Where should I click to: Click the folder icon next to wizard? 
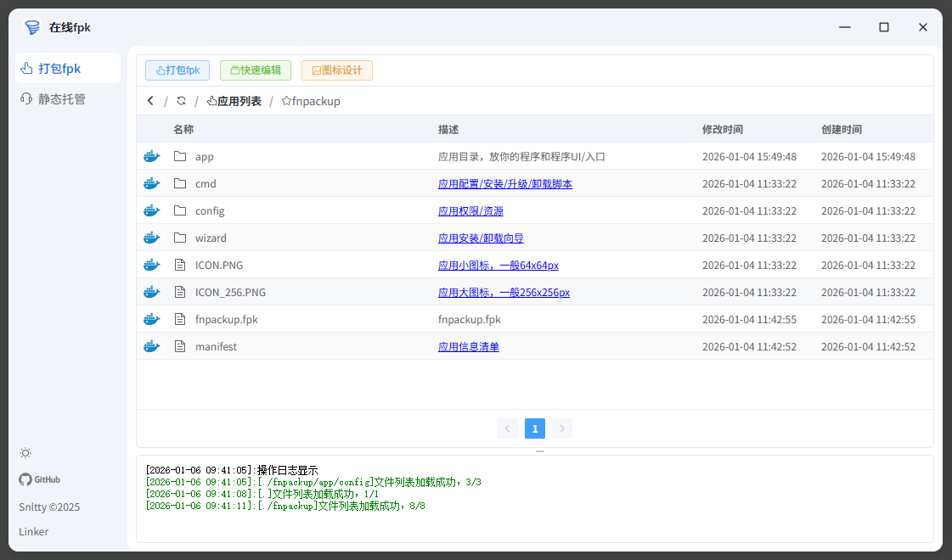(x=179, y=238)
